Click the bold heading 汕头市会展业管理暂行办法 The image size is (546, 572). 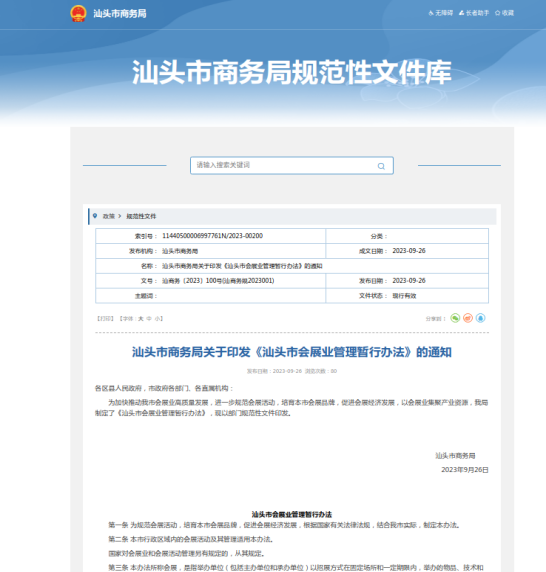[x=292, y=514]
